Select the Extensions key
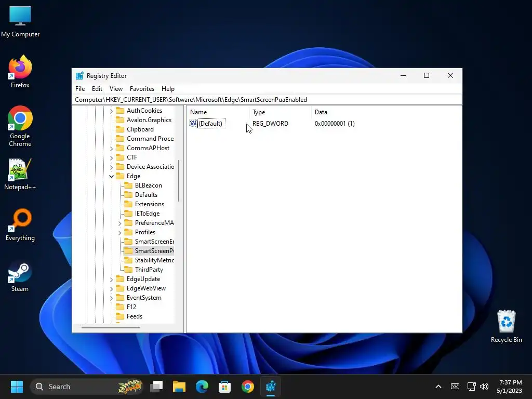The image size is (532, 399). click(150, 204)
